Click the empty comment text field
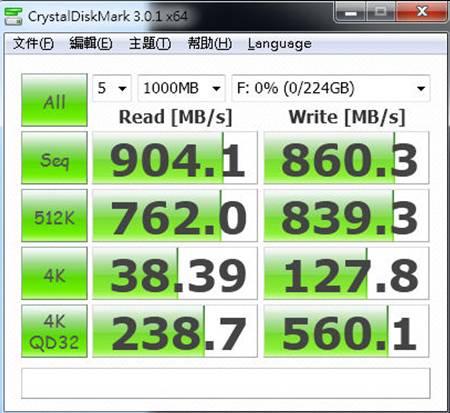Viewport: 450px width, 413px height. click(x=226, y=383)
